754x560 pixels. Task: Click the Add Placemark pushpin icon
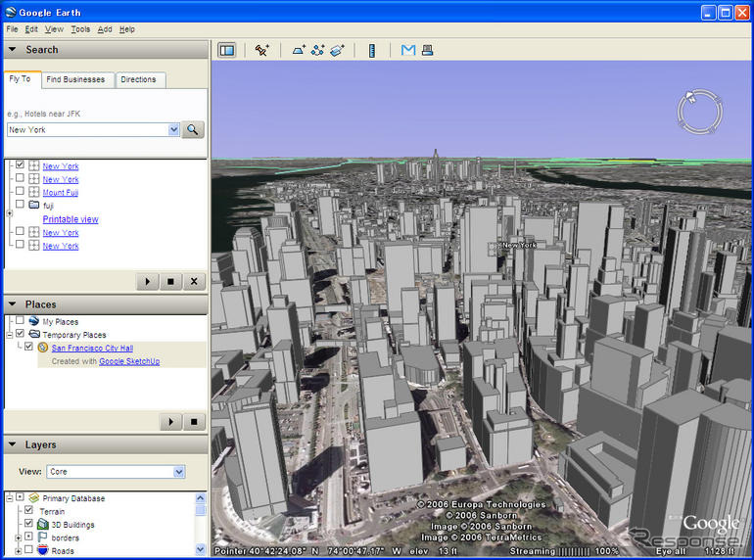(x=261, y=50)
